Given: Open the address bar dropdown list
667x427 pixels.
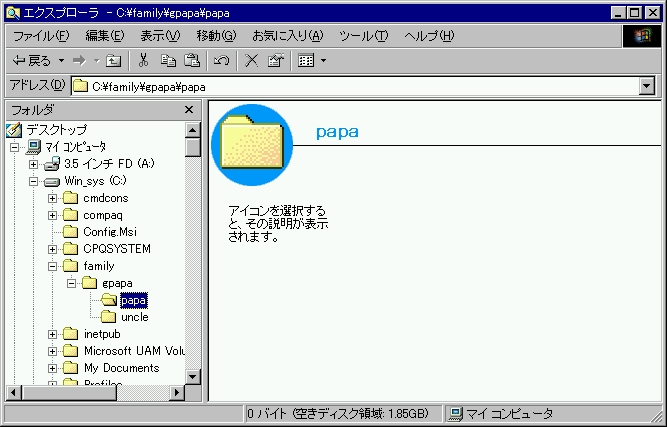Looking at the screenshot, I should click(x=646, y=86).
